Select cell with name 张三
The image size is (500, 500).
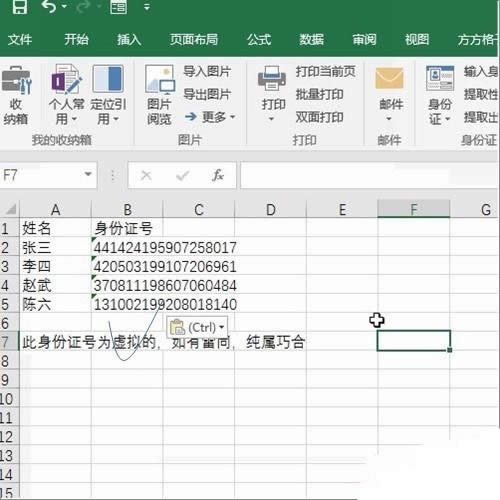pyautogui.click(x=55, y=247)
